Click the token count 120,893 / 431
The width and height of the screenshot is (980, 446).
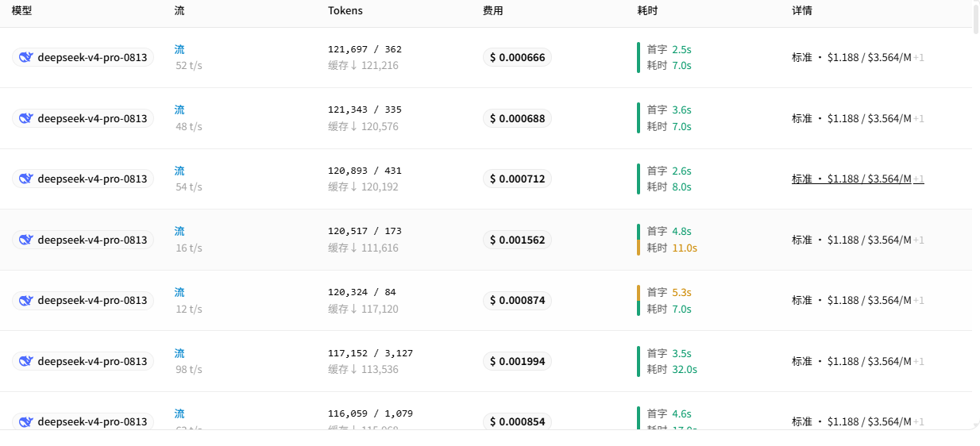pyautogui.click(x=365, y=171)
